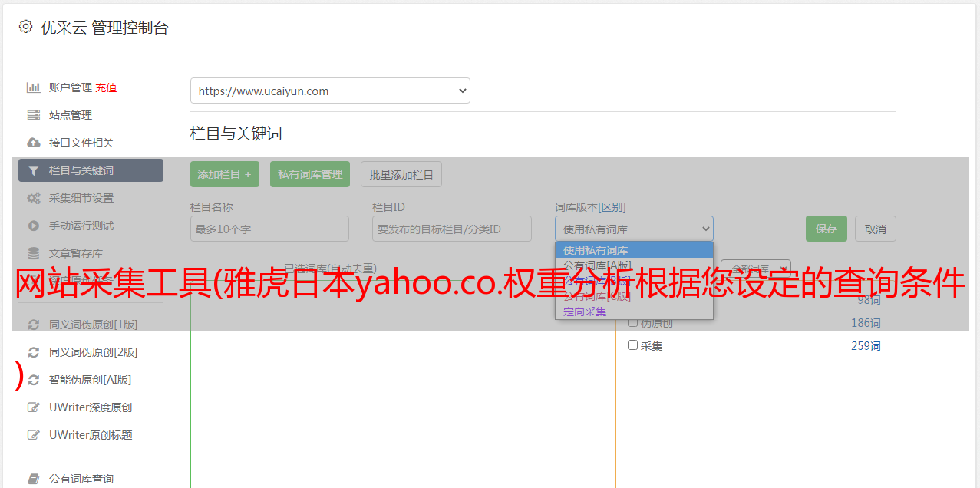Open the site URL dropdown https://www.ucaiyun.com
980x488 pixels.
330,91
